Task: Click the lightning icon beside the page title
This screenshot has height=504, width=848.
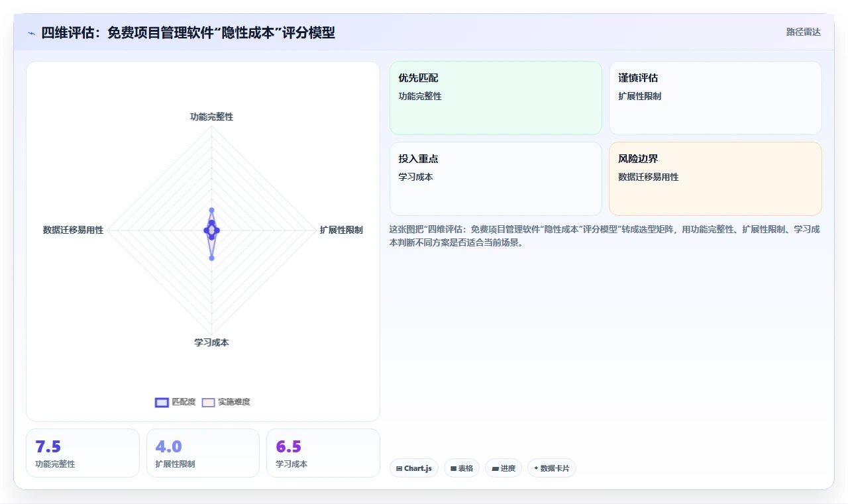Action: [x=32, y=32]
